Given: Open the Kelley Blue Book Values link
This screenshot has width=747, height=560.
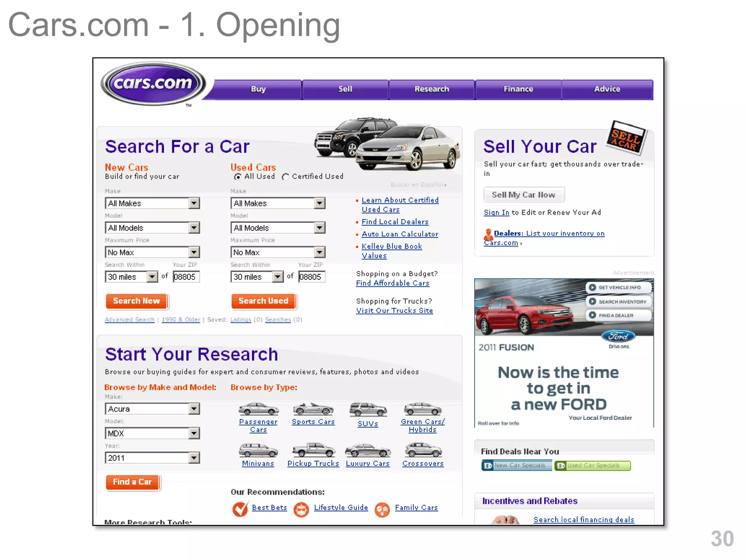Looking at the screenshot, I should click(392, 251).
